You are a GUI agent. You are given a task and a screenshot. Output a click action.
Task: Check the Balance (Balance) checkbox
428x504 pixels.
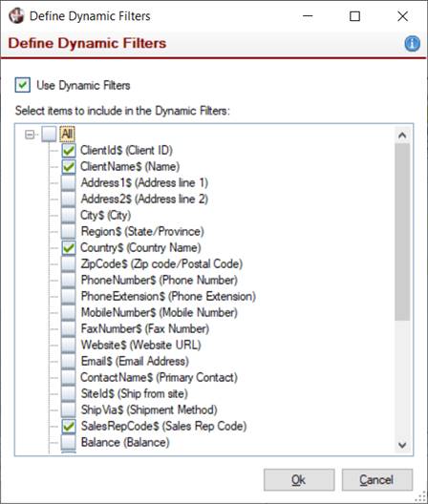coord(69,442)
